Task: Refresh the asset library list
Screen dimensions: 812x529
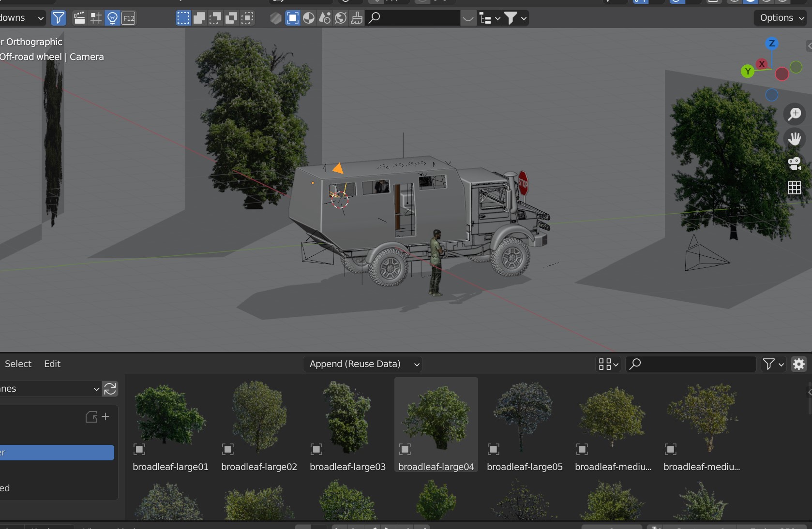Action: coord(110,389)
